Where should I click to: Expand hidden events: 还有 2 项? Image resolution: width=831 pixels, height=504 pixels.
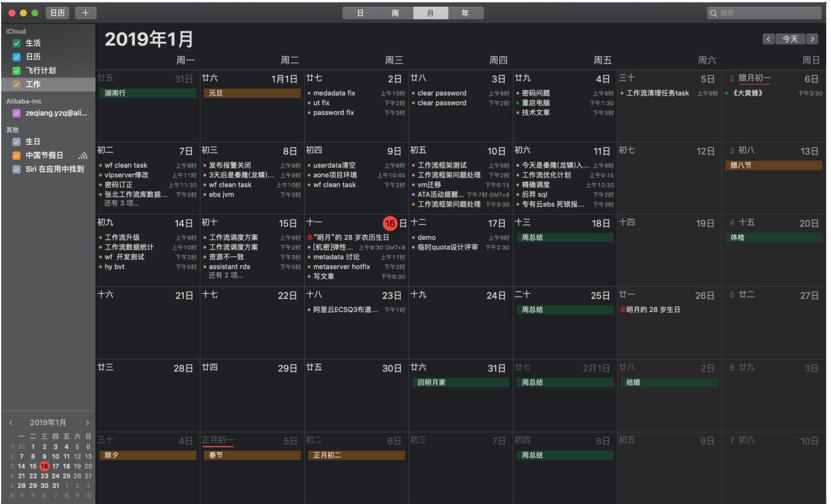225,275
